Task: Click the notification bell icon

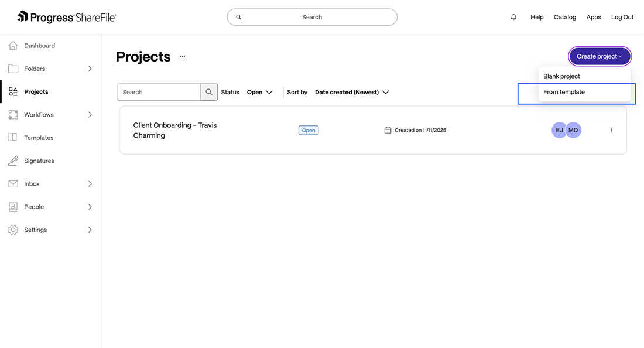Action: click(x=513, y=17)
